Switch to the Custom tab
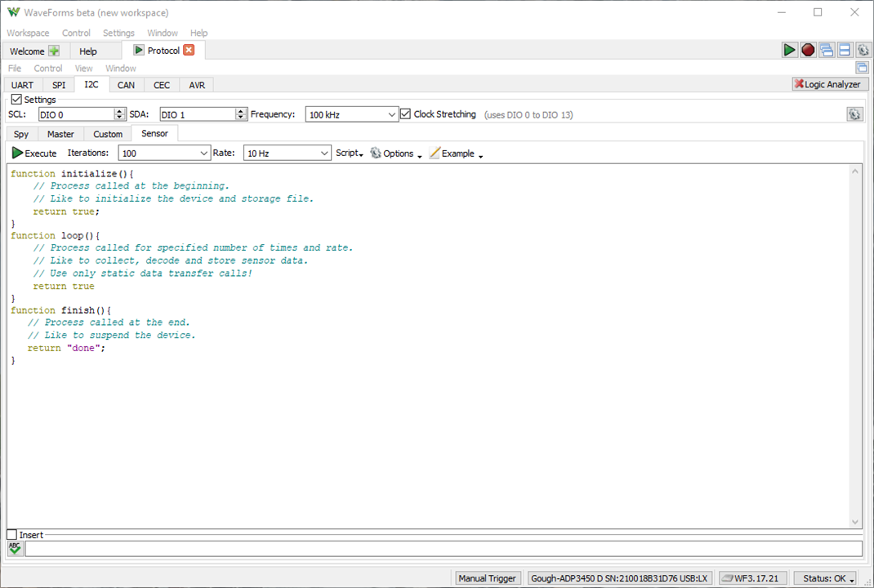Viewport: 874px width, 588px height. (108, 134)
